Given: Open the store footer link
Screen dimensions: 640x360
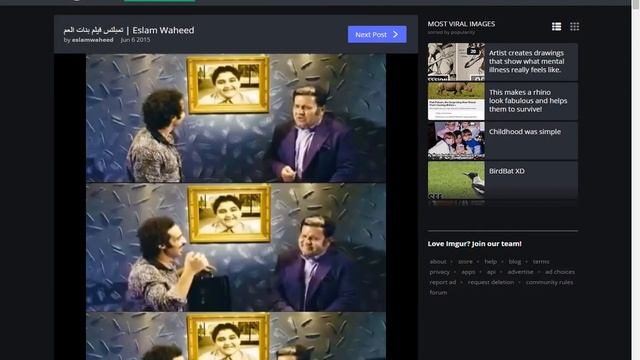Looking at the screenshot, I should click(x=465, y=262).
